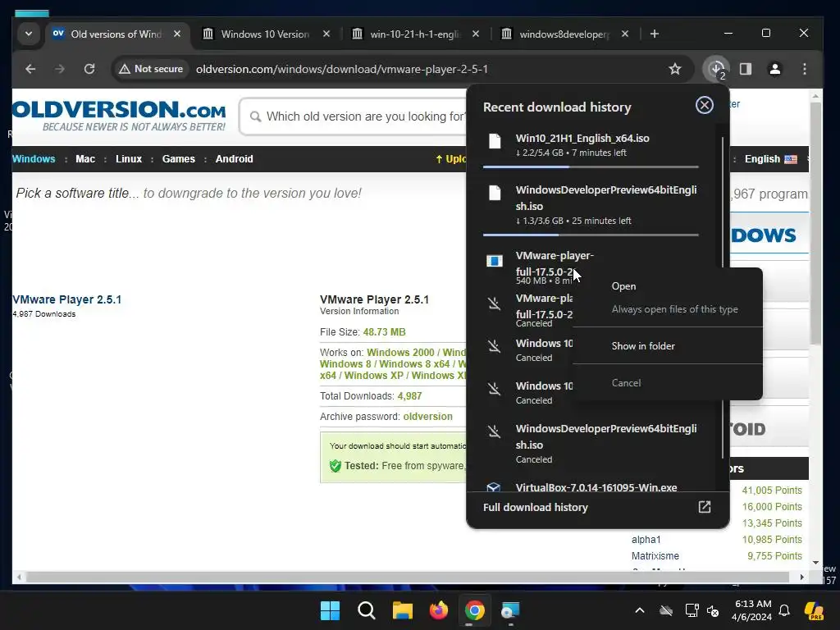This screenshot has width=840, height=630.
Task: Go back to the previous page
Action: pos(30,69)
